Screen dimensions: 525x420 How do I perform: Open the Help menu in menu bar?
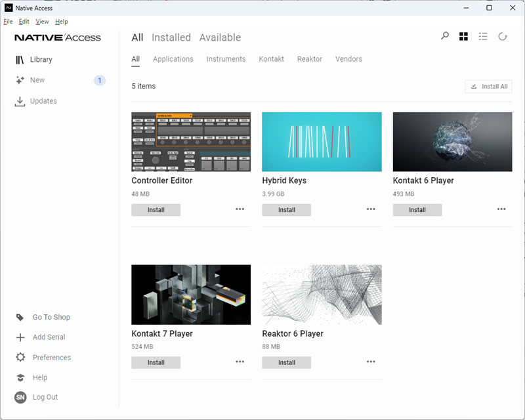(62, 22)
